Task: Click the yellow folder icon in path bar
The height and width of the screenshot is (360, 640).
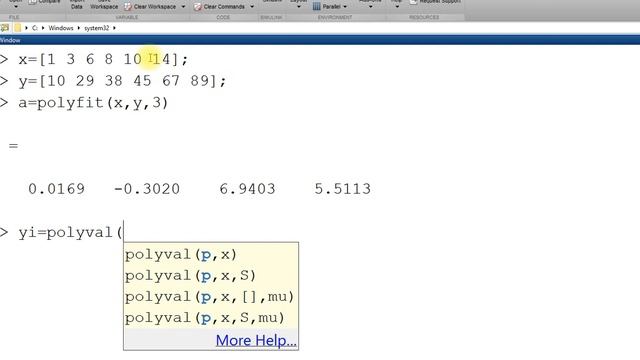Action: click(x=18, y=28)
